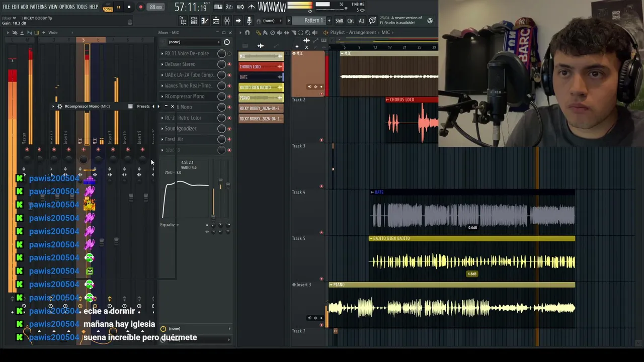Open the Mixer from the toolbar
Screen dimensions: 644x362
coord(227,21)
